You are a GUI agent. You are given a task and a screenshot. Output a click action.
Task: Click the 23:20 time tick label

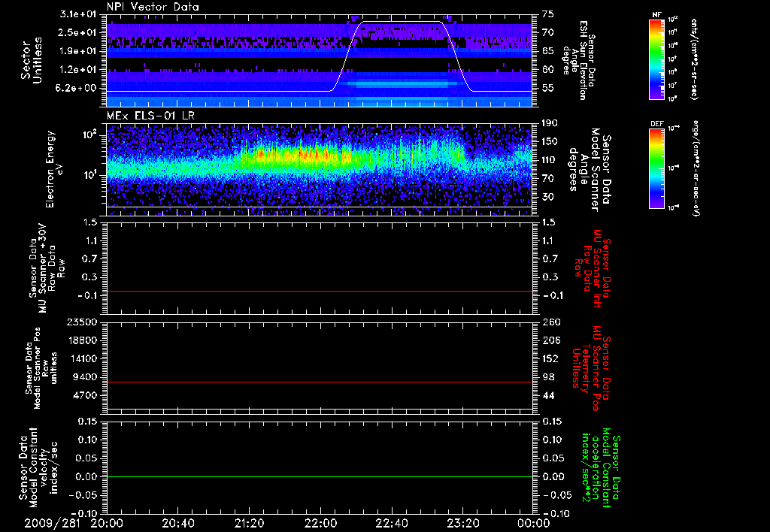tap(463, 524)
